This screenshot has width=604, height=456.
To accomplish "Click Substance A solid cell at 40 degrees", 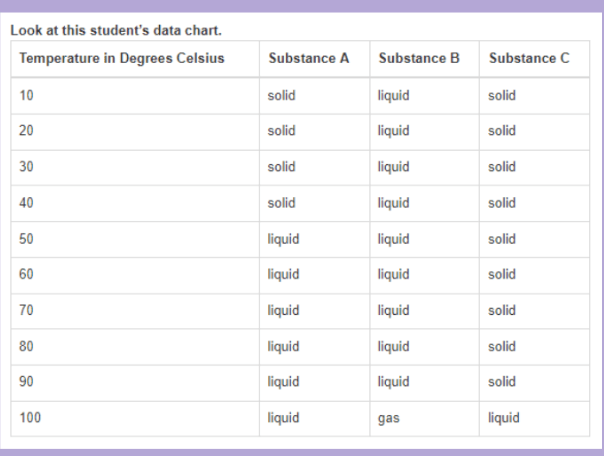I will click(x=315, y=203).
